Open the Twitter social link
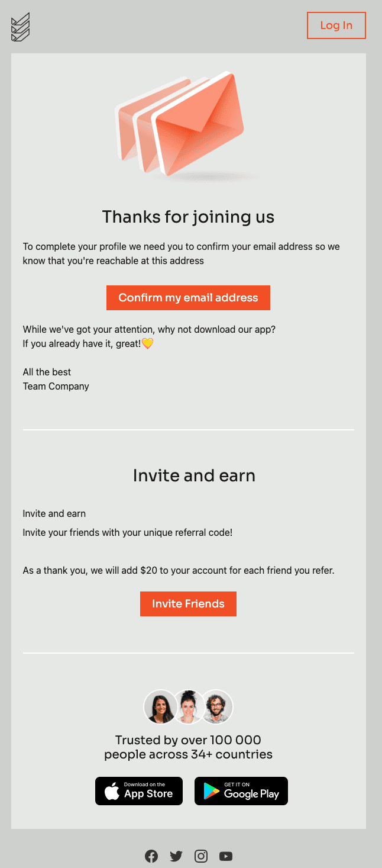The image size is (382, 868). tap(176, 856)
